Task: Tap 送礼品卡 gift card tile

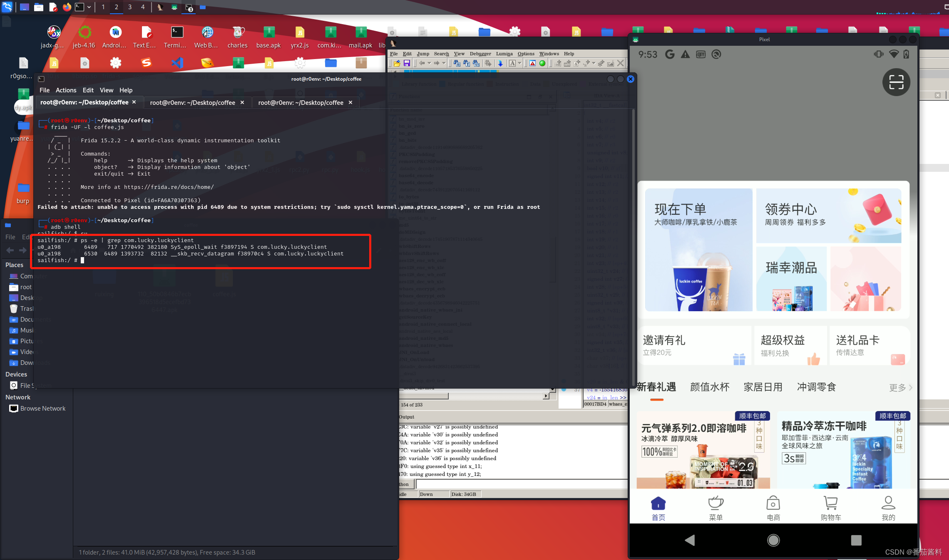Action: (870, 346)
